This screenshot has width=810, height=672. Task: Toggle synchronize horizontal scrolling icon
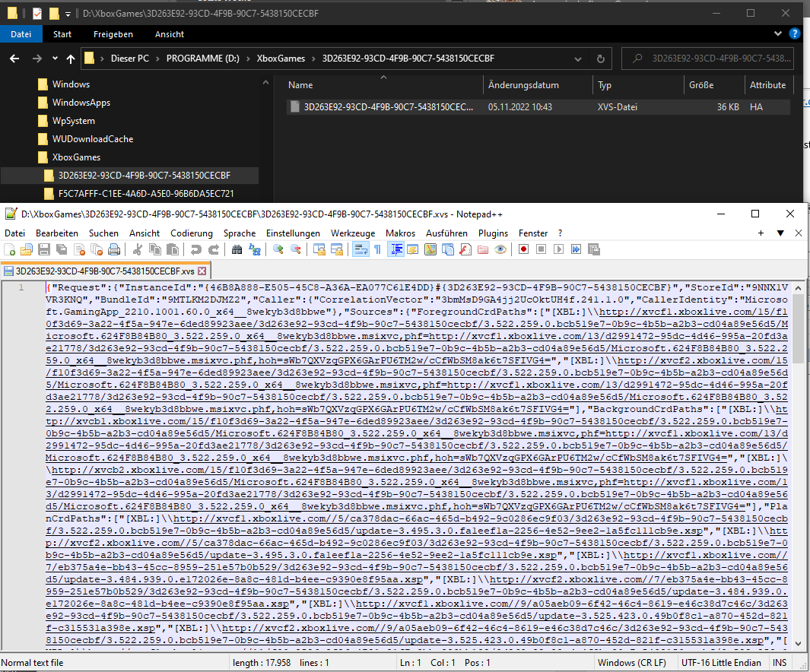click(x=337, y=250)
